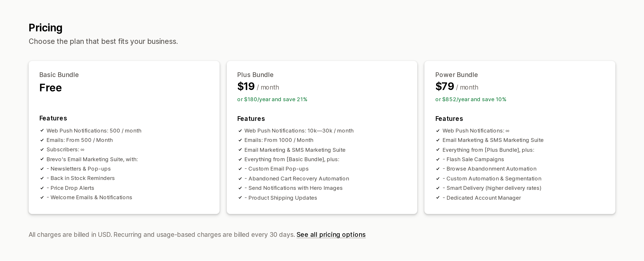Click the $79 per month price
The width and height of the screenshot is (644, 261).
click(457, 87)
